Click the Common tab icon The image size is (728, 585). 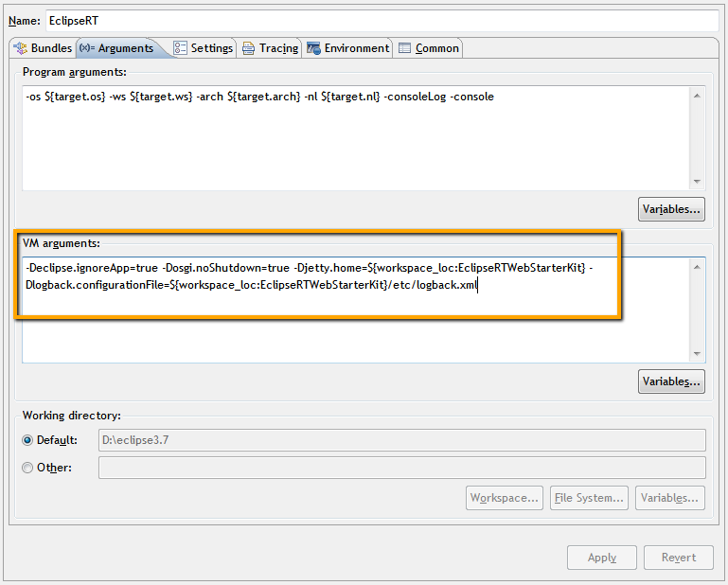[404, 48]
